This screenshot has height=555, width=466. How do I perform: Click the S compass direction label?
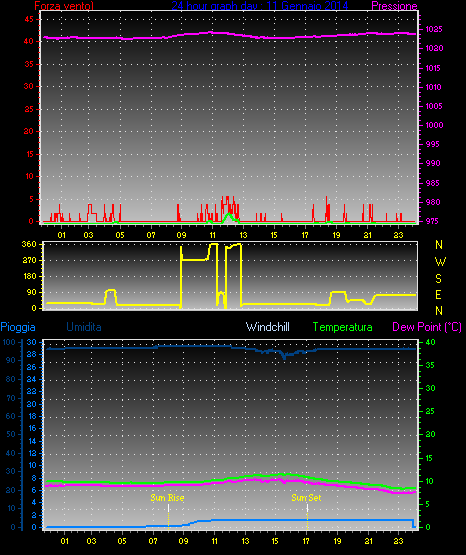pos(438,279)
